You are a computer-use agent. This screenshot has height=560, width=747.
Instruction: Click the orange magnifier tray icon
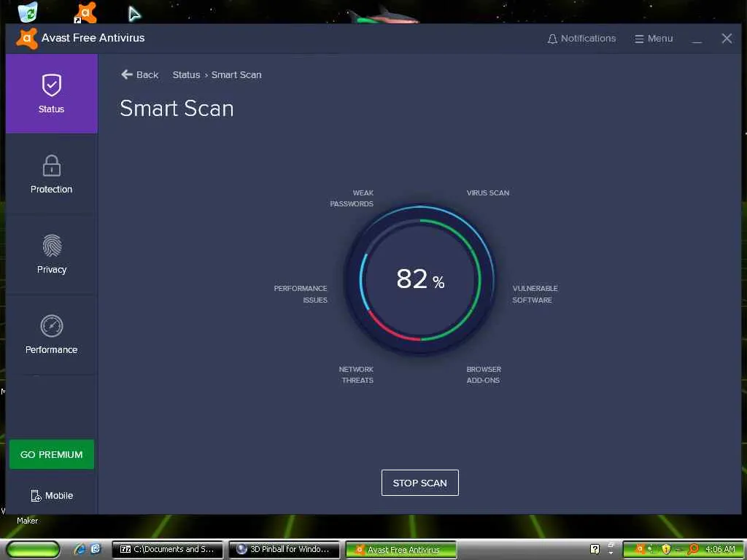click(693, 549)
